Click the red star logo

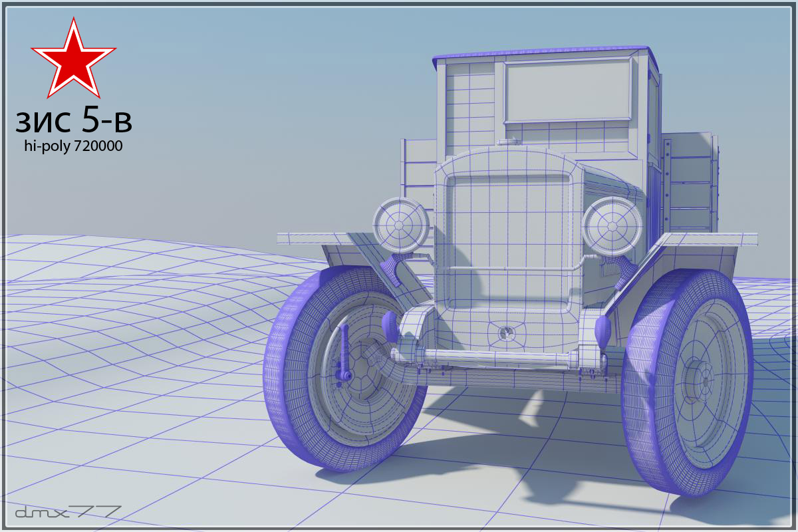tap(73, 59)
